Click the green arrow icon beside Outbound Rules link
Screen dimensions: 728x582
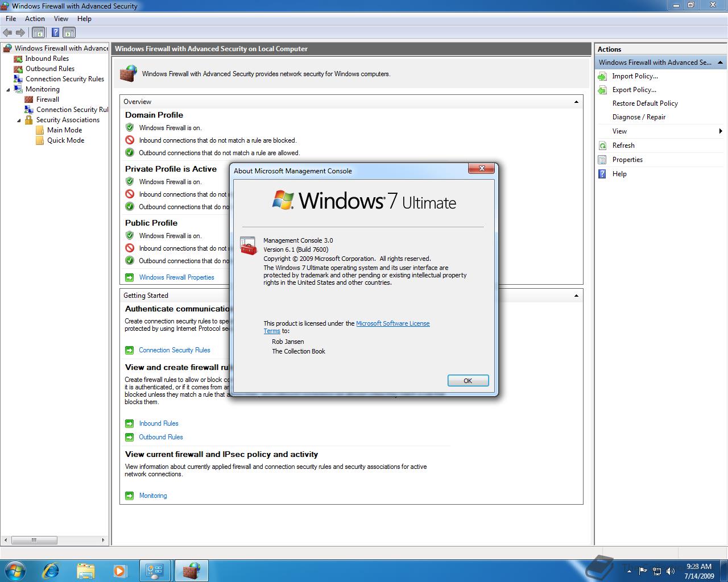pos(130,437)
